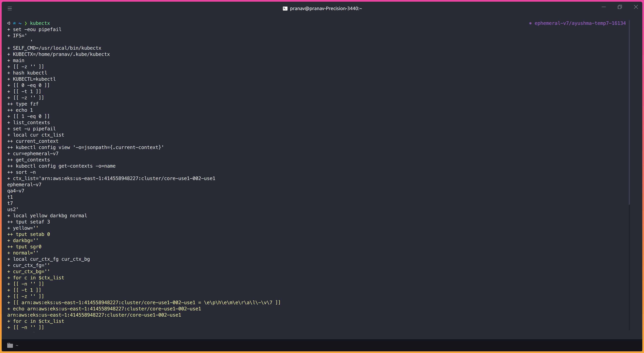644x353 pixels.
Task: Click the tilde path in bottom bar
Action: [x=17, y=345]
